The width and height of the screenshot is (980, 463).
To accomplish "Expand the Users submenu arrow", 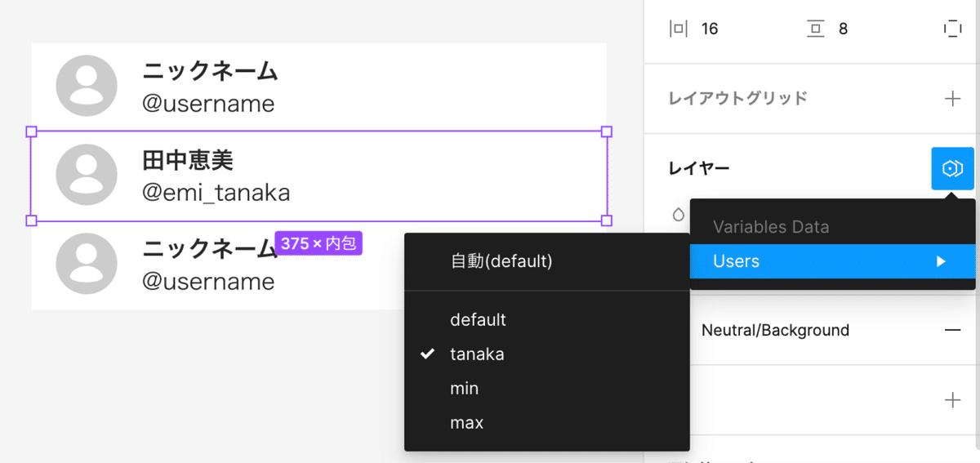I will point(941,261).
